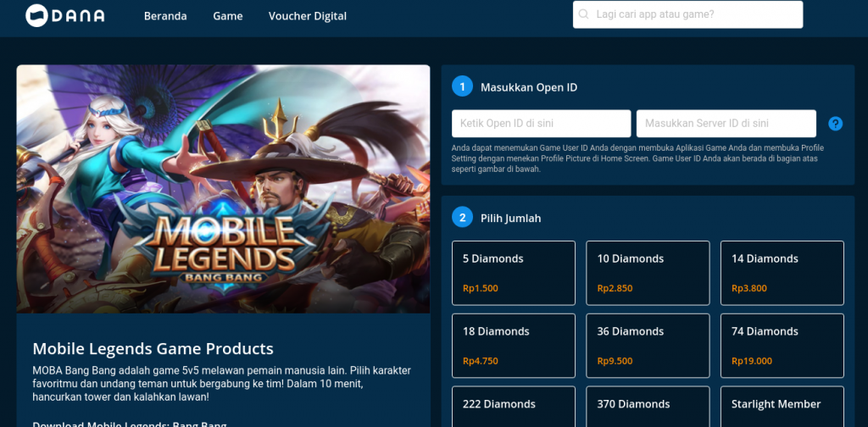This screenshot has width=868, height=427.
Task: Select the 74 Diamonds package
Action: pyautogui.click(x=782, y=346)
